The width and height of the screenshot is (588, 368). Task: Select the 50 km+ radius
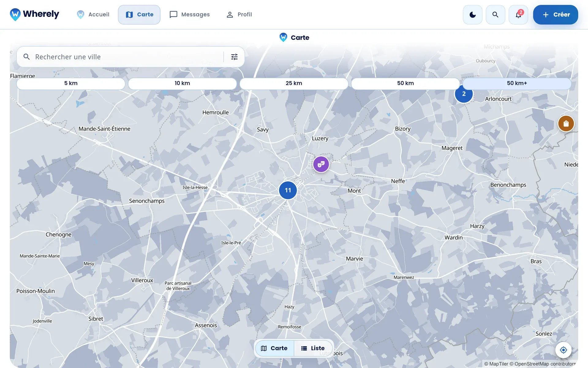coord(517,83)
